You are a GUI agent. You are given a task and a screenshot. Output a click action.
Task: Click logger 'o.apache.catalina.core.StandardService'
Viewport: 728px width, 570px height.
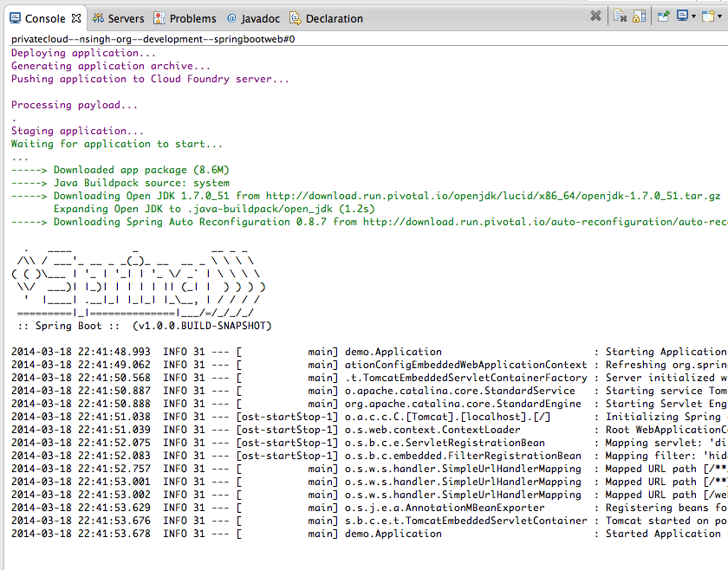[459, 391]
